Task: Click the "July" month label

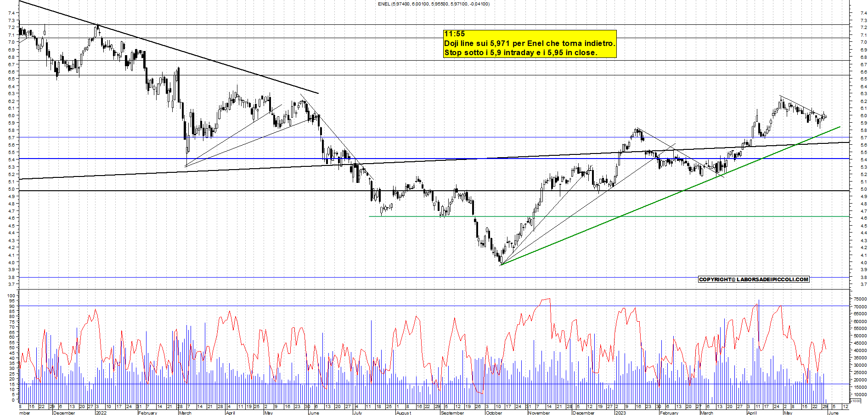Action: (358, 413)
